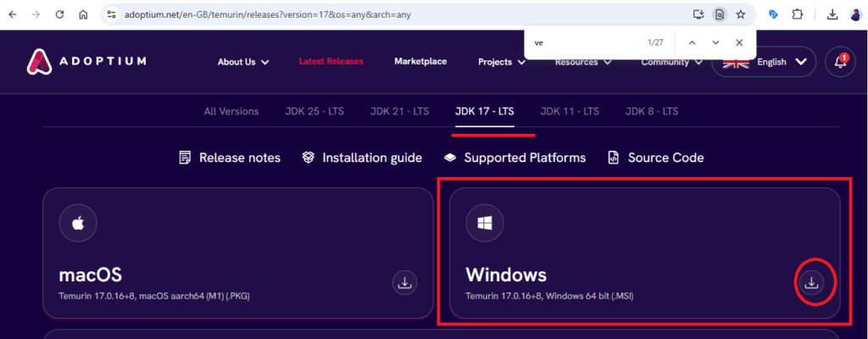Screen dimensions: 868x339
Task: Click the Apple logo on macOS card
Action: tap(78, 223)
